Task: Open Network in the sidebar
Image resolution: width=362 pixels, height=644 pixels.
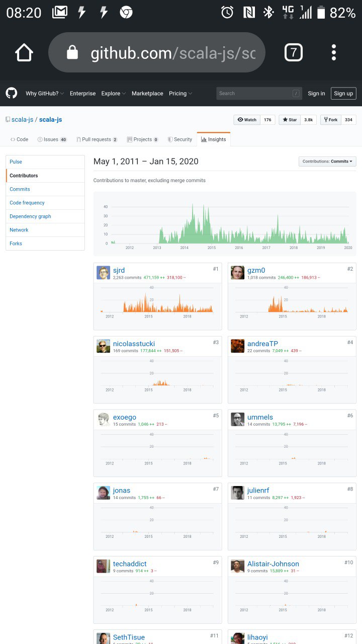Action: pos(45,230)
